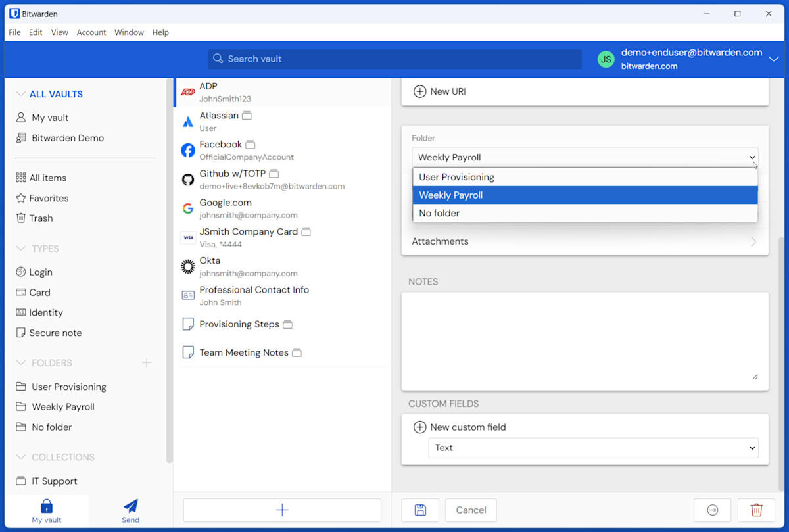Click the add new item plus button
This screenshot has width=789, height=532.
coord(282,510)
